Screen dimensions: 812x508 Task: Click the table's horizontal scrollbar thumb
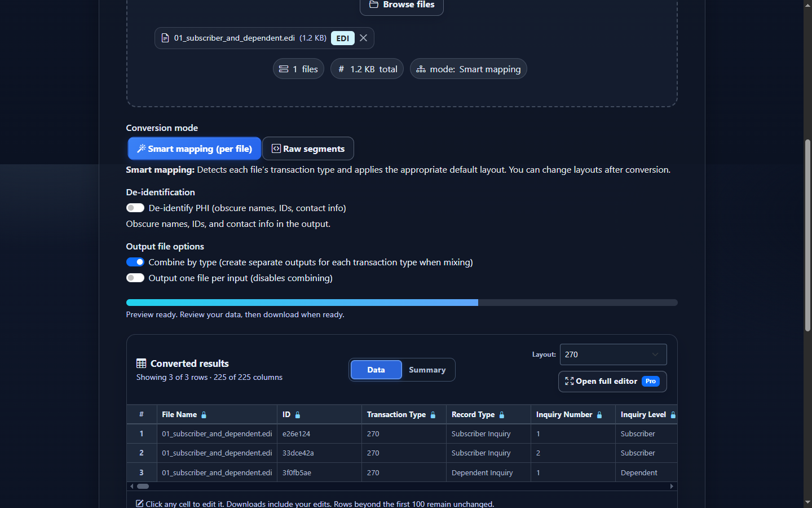pyautogui.click(x=143, y=486)
